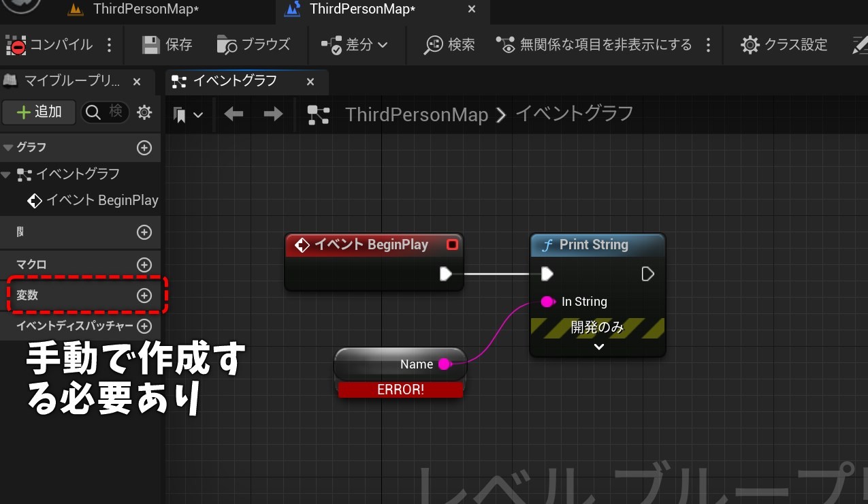Click the Compile button

tap(49, 45)
